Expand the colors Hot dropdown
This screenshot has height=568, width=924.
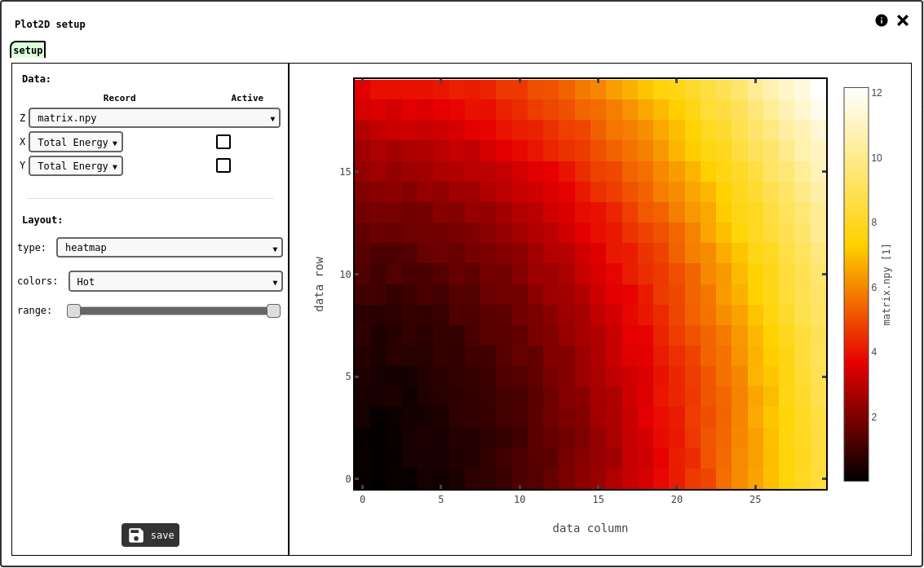point(175,282)
